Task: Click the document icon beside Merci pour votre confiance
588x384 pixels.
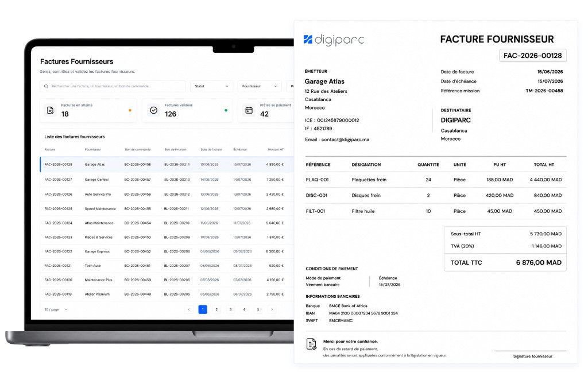Action: (311, 344)
